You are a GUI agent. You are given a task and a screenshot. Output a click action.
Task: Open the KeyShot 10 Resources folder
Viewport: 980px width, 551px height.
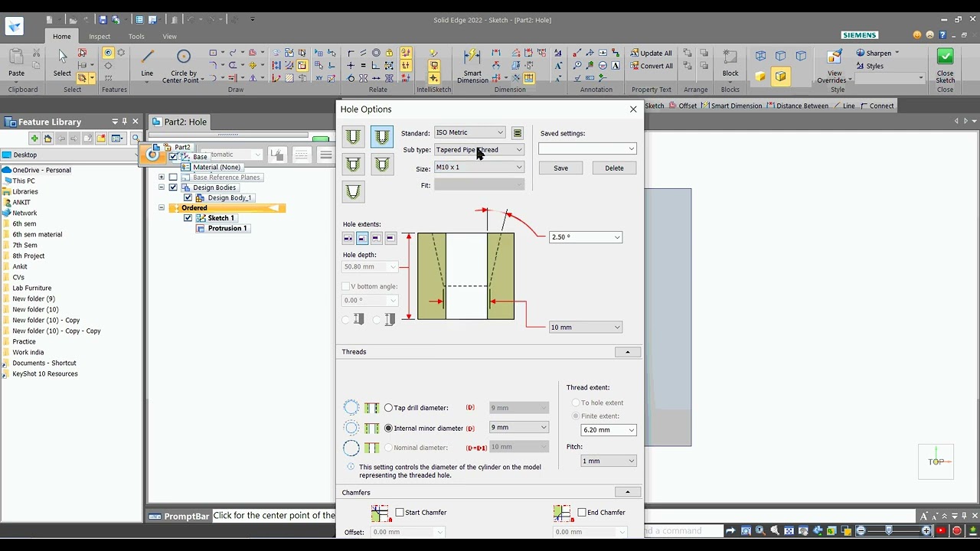[x=45, y=373]
